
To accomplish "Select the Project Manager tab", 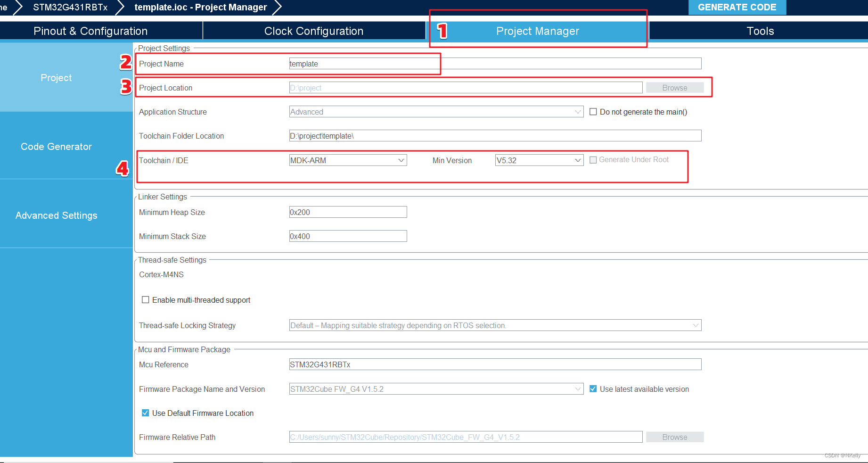I will click(x=538, y=31).
